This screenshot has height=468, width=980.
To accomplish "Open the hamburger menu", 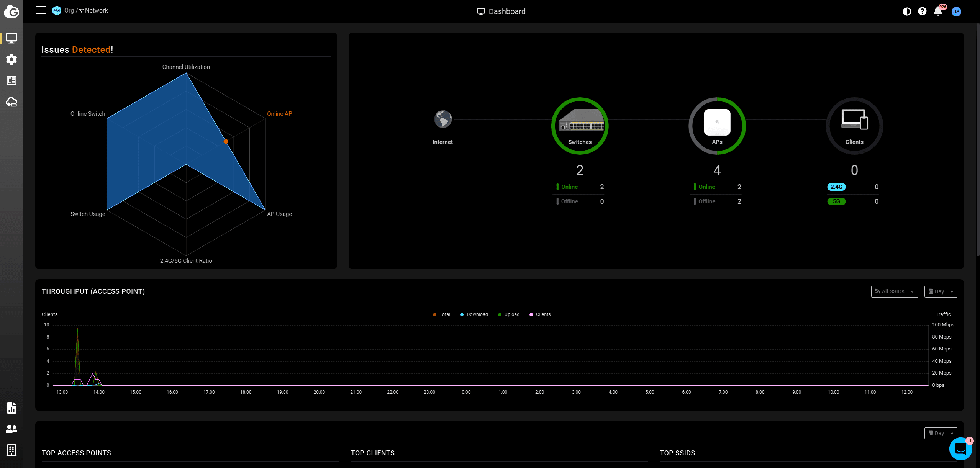I will (41, 10).
